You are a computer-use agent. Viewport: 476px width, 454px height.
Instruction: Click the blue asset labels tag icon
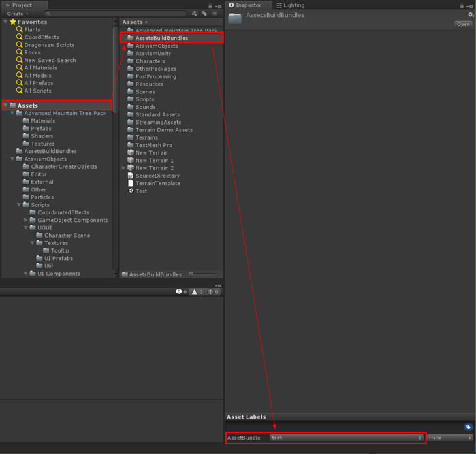468,427
